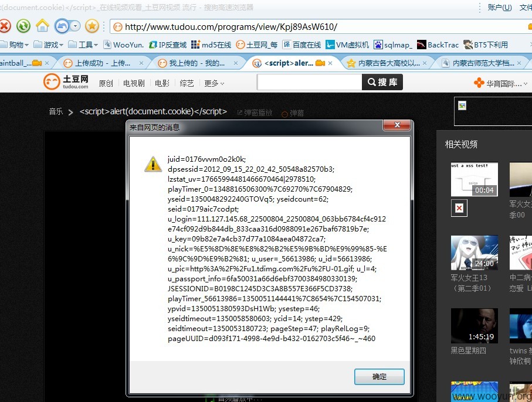Click the red stop loading button
The width and height of the screenshot is (532, 402).
(5, 26)
